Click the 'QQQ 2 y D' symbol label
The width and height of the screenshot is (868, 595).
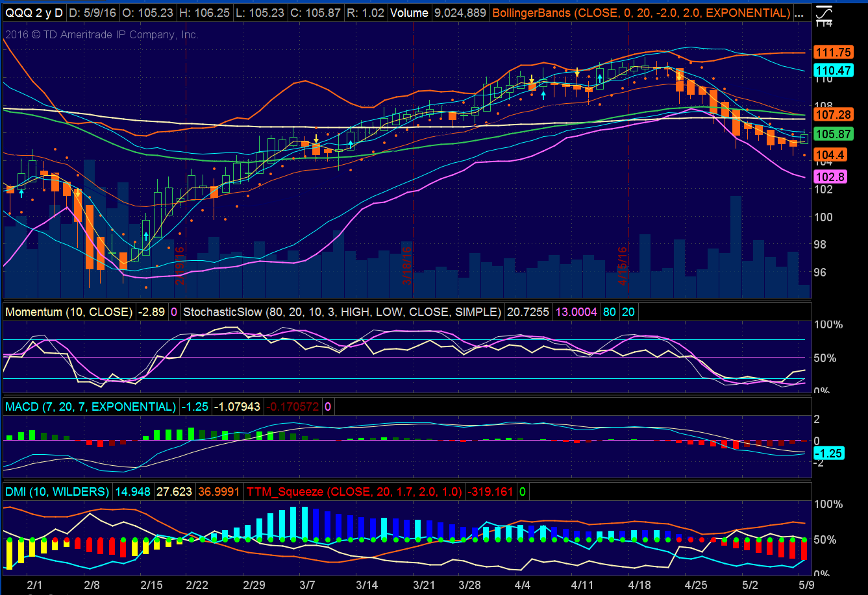33,13
